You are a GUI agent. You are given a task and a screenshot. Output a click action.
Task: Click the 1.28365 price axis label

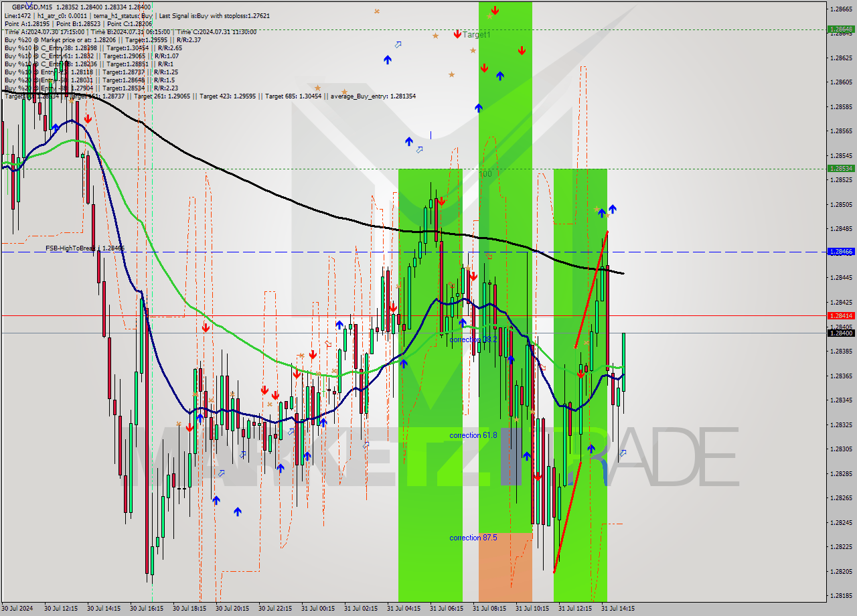(x=841, y=376)
